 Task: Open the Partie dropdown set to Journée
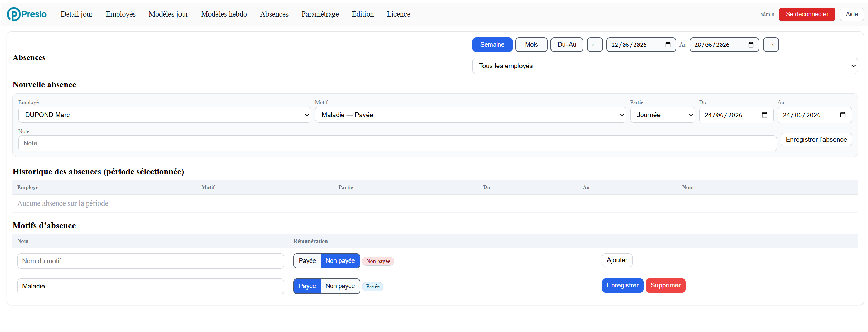pos(662,115)
